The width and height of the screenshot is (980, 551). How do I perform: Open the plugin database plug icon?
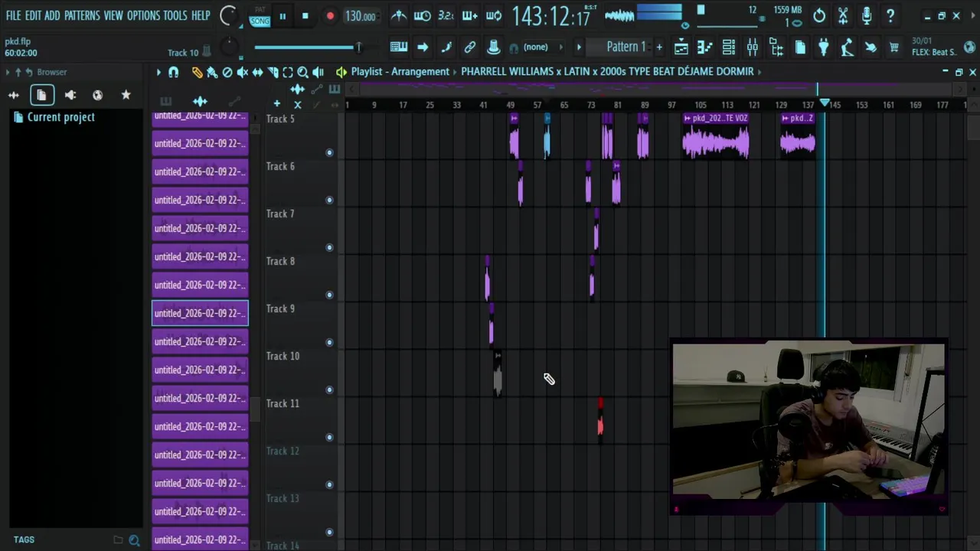[824, 47]
